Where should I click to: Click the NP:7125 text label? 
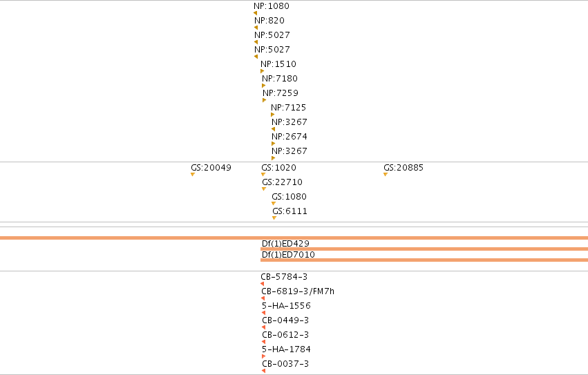click(x=288, y=108)
